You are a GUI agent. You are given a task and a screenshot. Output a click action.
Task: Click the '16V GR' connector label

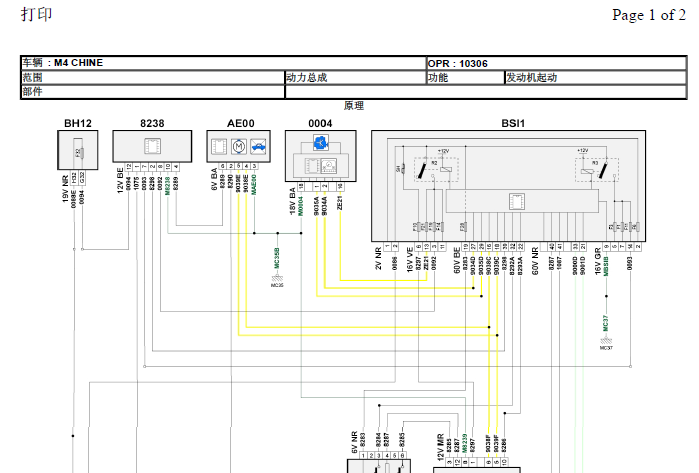597,262
